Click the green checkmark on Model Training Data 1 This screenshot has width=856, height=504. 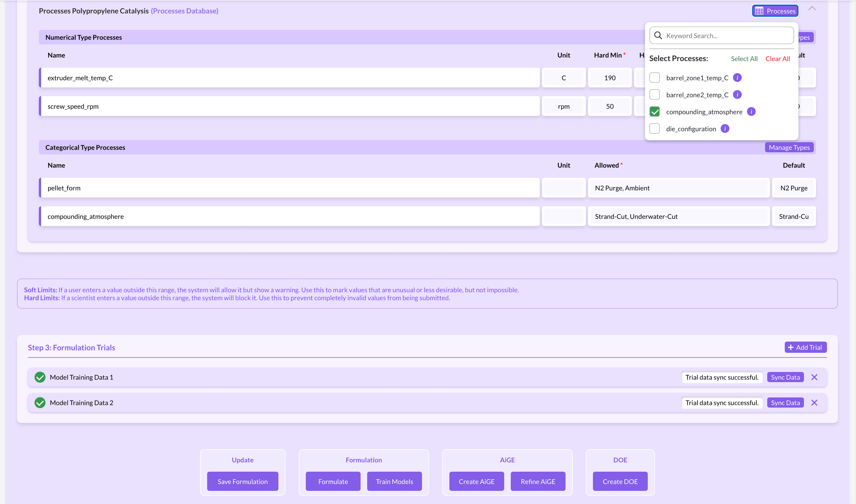(x=40, y=377)
